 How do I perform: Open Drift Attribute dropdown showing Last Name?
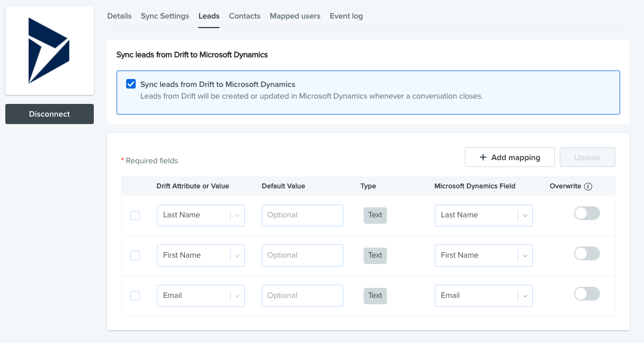pos(201,215)
